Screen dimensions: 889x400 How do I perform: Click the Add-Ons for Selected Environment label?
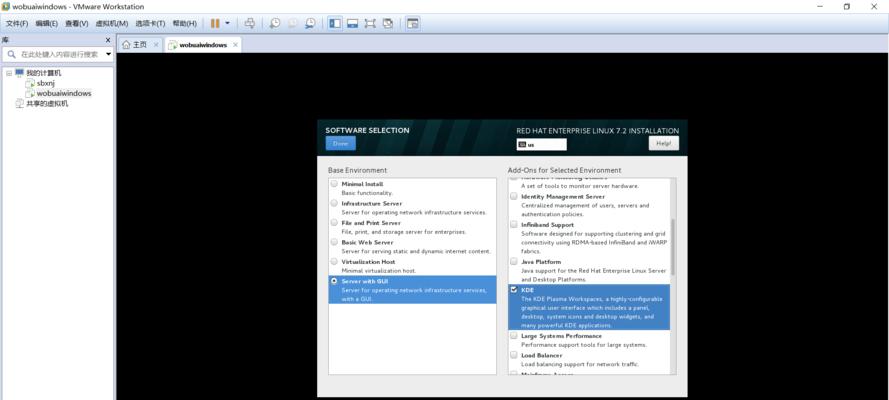(565, 170)
